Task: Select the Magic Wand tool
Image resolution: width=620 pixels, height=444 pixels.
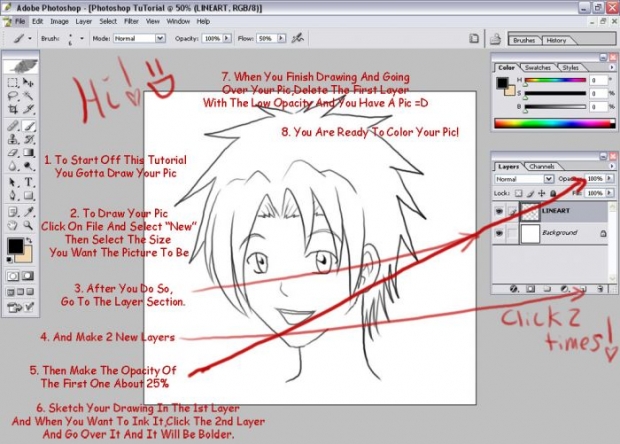Action: [x=28, y=96]
